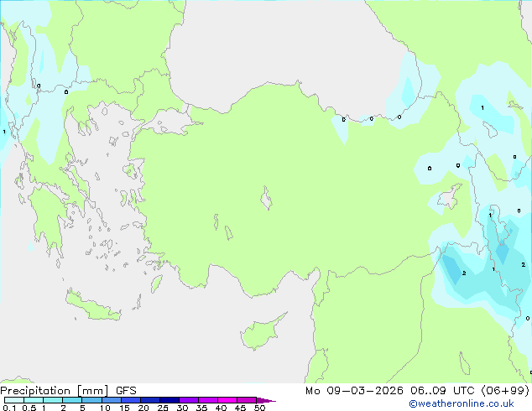Click the 1–2 mm legend color swatch
The height and width of the screenshot is (411, 532).
(x=53, y=400)
